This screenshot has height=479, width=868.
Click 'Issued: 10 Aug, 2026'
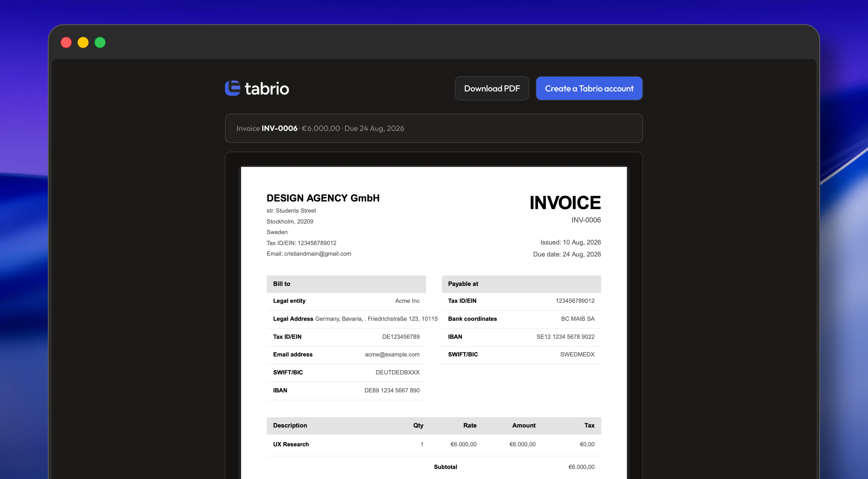point(570,242)
